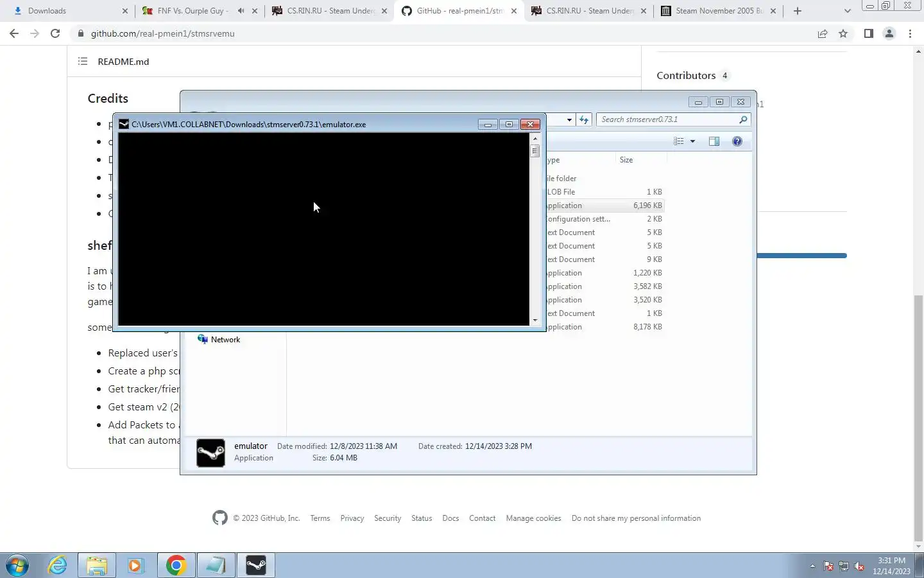Image resolution: width=924 pixels, height=578 pixels.
Task: Share this page via address bar icon
Action: tap(823, 33)
